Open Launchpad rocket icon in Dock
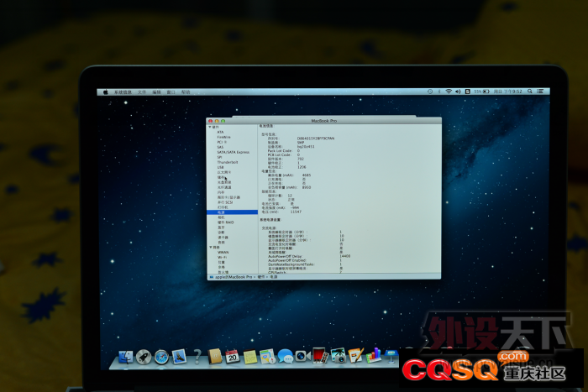Image resolution: width=588 pixels, height=392 pixels. (144, 357)
